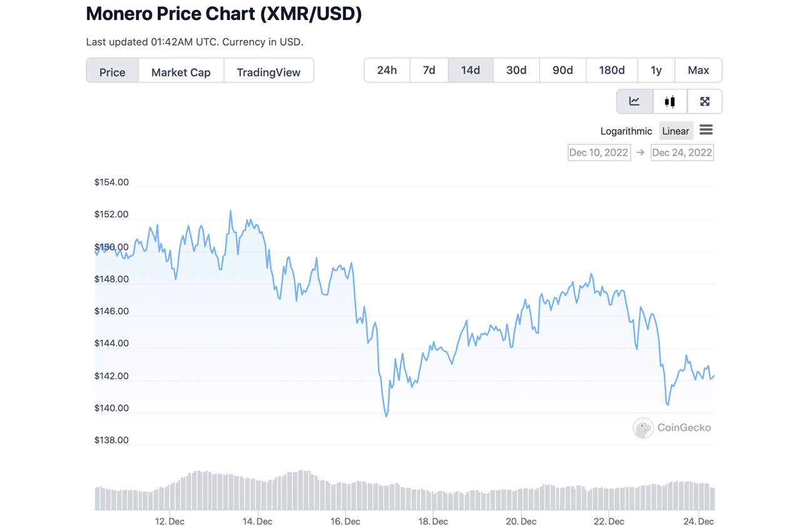This screenshot has width=801, height=532.
Task: Click the arrow between date fields
Action: tap(640, 152)
